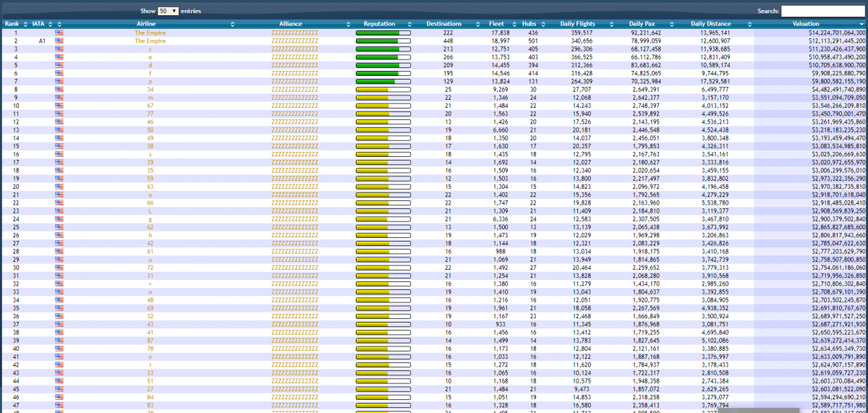Click the flag icon for airline p
The height and width of the screenshot is (413, 868).
point(59,81)
